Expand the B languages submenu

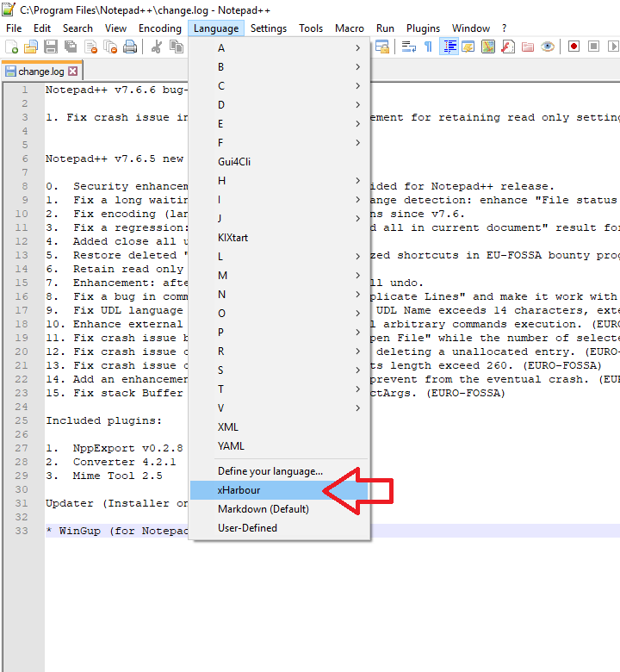(x=279, y=67)
